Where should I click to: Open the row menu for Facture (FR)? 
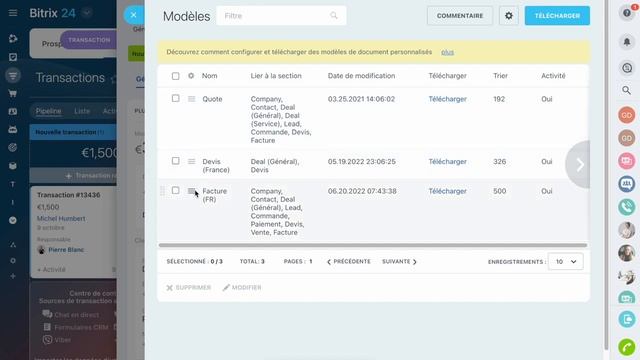[191, 191]
